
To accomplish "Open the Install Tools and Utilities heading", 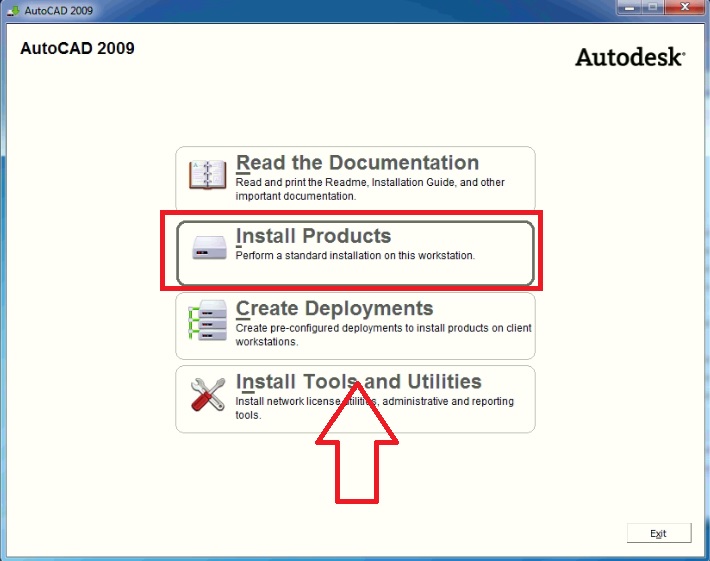I will pyautogui.click(x=358, y=382).
